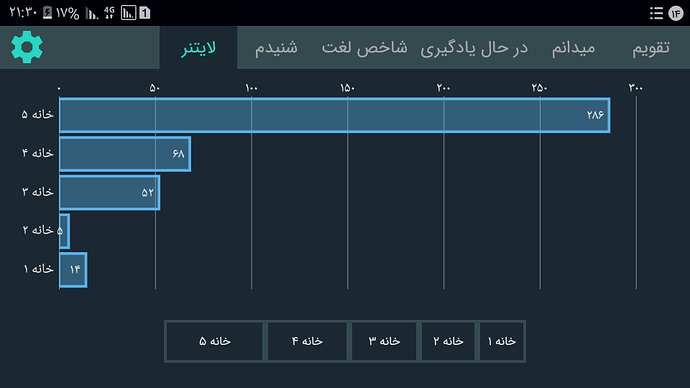This screenshot has height=388, width=690.
Task: Tap the boxed signal bars icon
Action: (128, 13)
